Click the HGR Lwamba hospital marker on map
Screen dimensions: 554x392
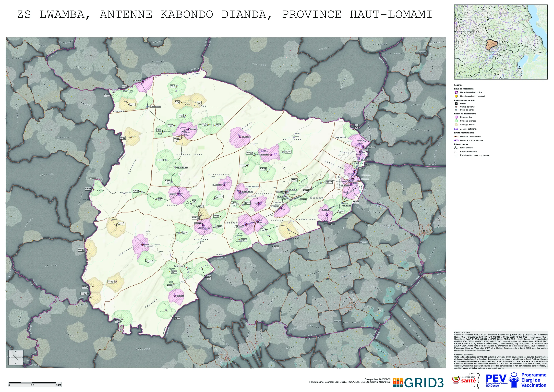click(x=286, y=192)
